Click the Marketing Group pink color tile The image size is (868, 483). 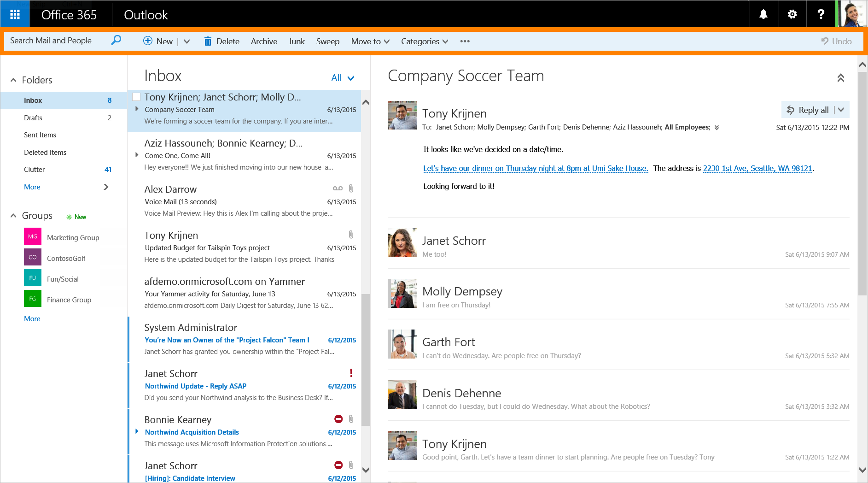tap(32, 236)
